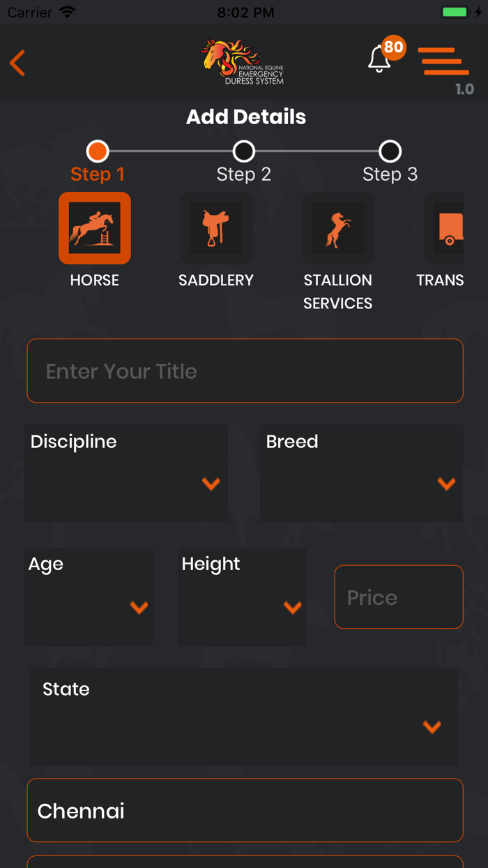Go back using the orange arrow
The height and width of the screenshot is (868, 488).
click(17, 62)
